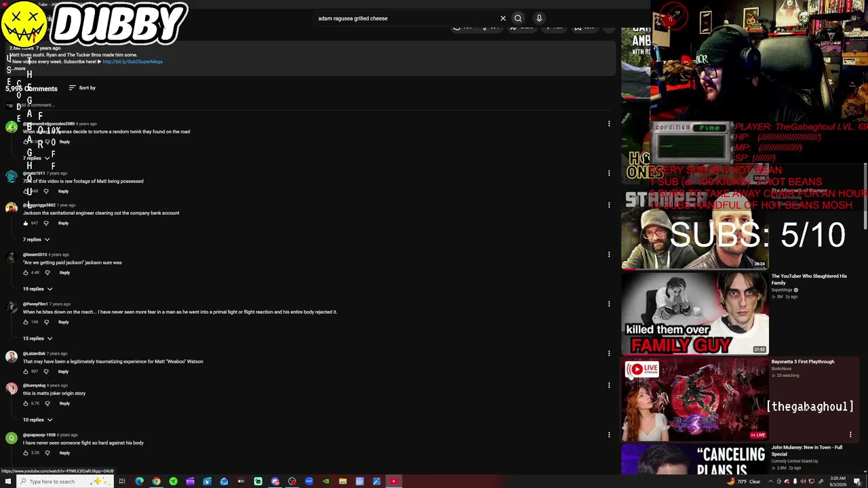Open options menu for the sanitational engineer comment
Screen dimensions: 868x488
[609, 205]
